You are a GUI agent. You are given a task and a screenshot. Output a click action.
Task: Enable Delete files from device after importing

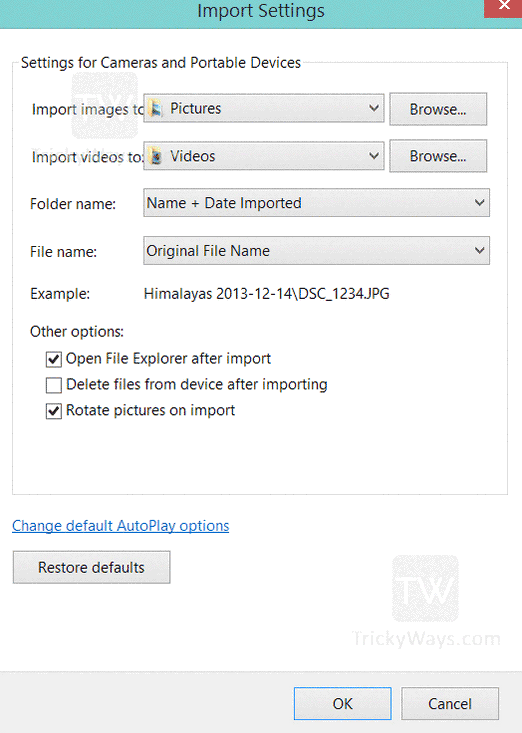pos(54,385)
